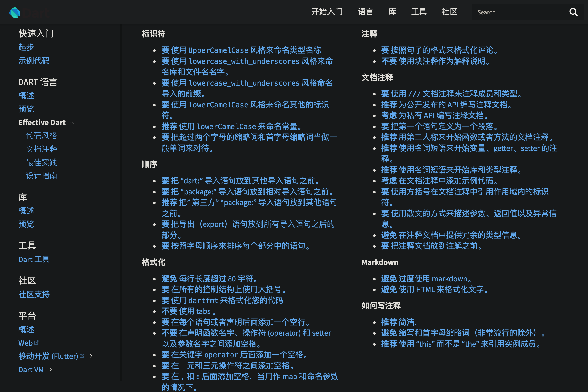Screen dimensions: 588x392
Task: Open the 社区支持 sidebar link
Action: 34,294
